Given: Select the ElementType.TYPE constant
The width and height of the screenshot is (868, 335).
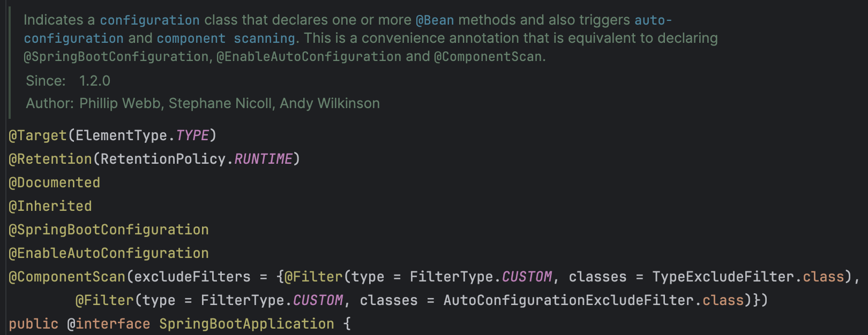Looking at the screenshot, I should [142, 135].
